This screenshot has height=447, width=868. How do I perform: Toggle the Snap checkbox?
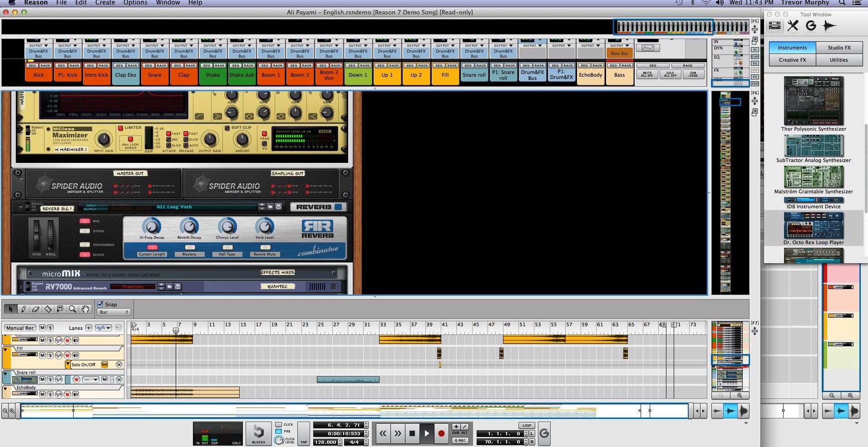pos(100,304)
